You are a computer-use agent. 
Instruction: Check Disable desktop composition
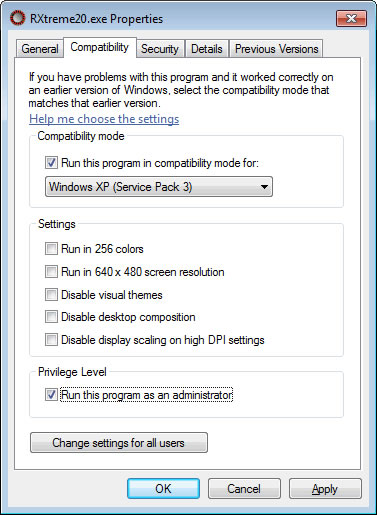coord(51,317)
